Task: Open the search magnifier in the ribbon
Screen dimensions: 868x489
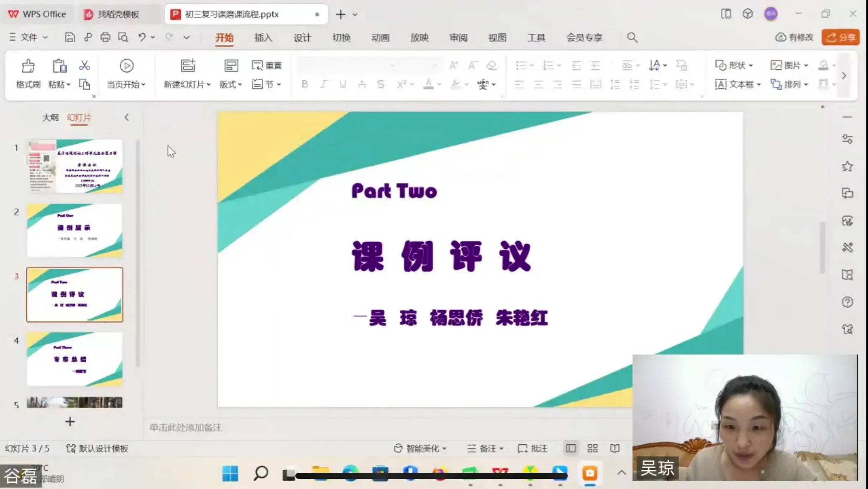Action: click(632, 38)
